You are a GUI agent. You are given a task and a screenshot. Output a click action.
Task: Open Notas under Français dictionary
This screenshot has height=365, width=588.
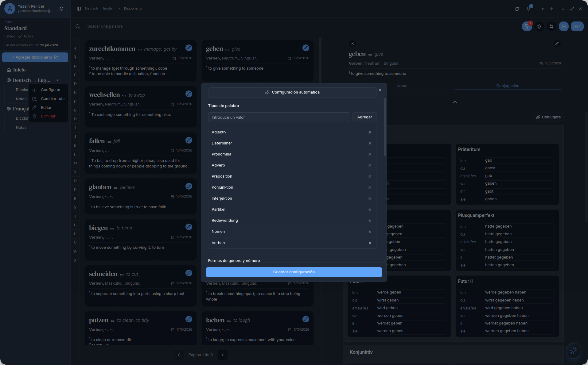coord(21,128)
